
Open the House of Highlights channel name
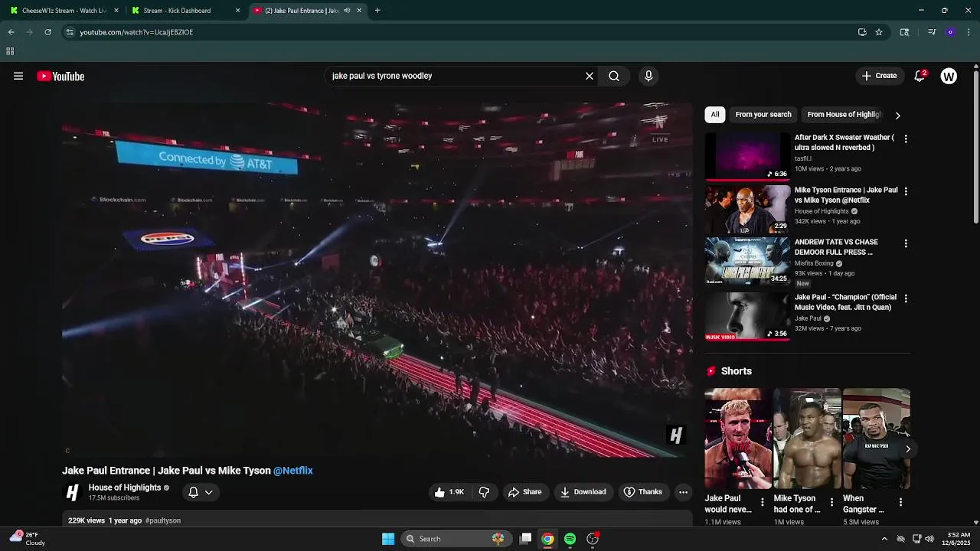pos(125,487)
